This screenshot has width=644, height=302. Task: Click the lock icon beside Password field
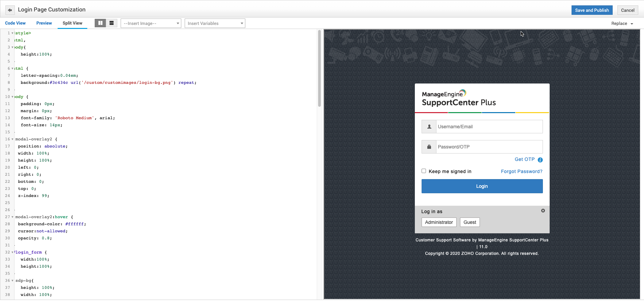[x=429, y=147]
